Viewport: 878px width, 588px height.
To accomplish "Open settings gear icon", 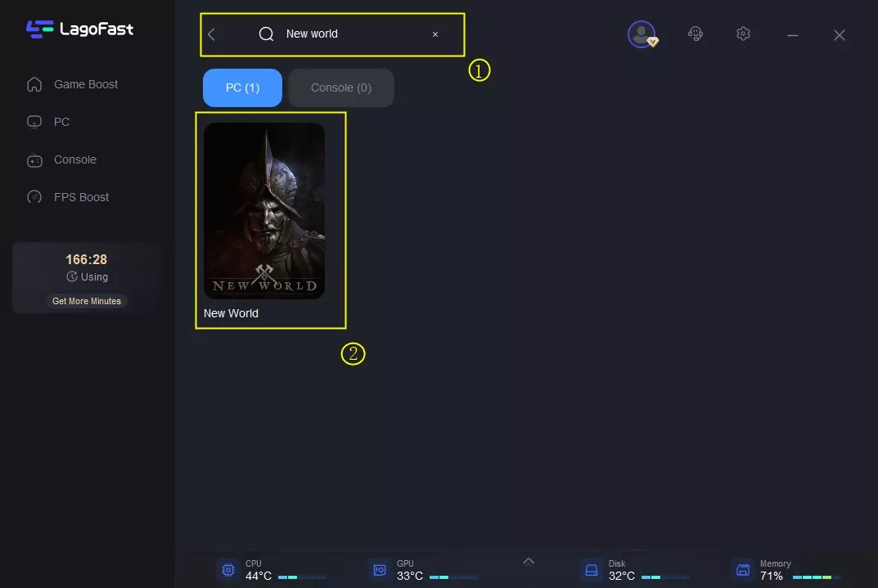I will [743, 34].
